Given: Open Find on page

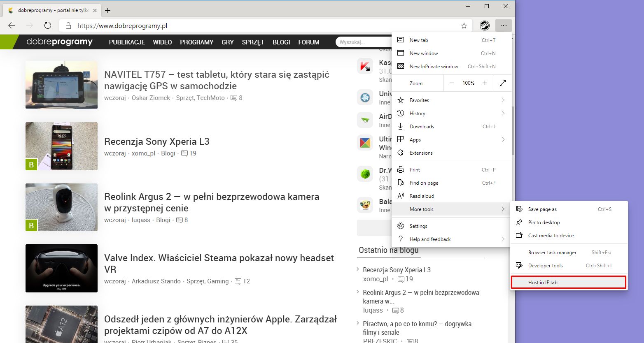Looking at the screenshot, I should [x=424, y=183].
